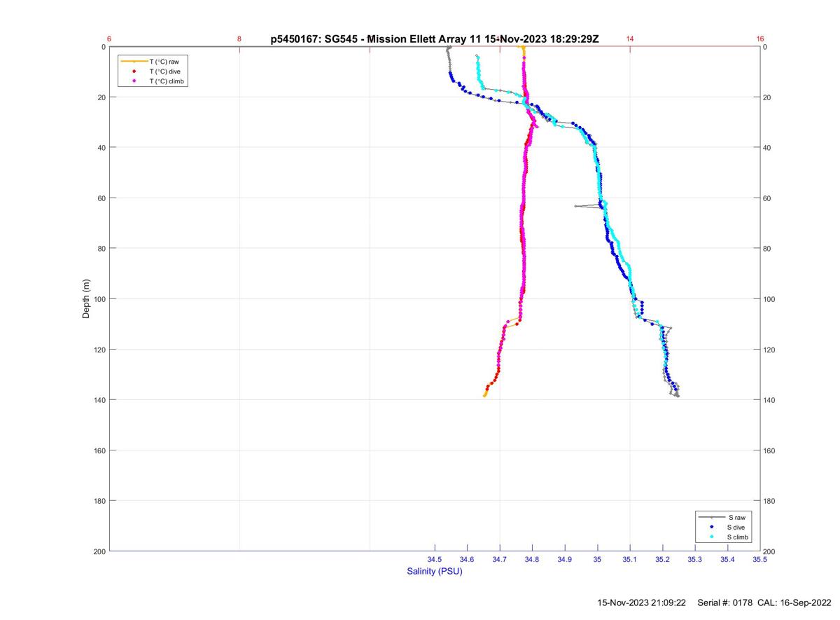Click the orange line sample for T raw

134,62
